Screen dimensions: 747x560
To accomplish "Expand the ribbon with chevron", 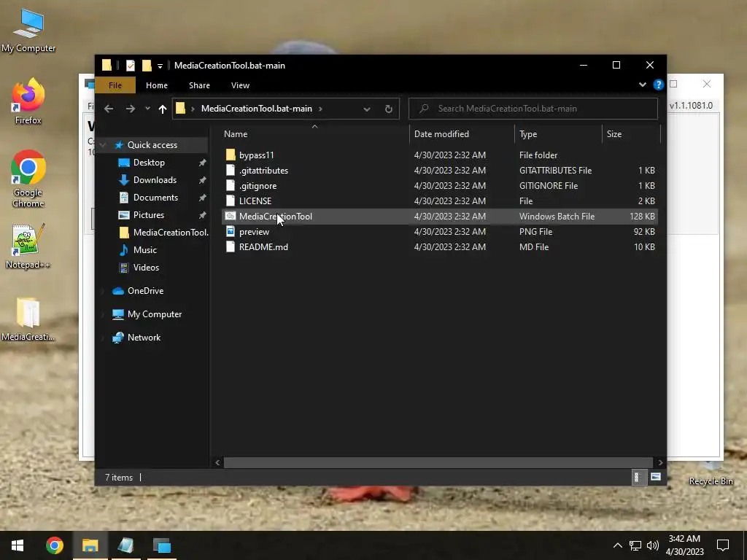I will coord(642,85).
